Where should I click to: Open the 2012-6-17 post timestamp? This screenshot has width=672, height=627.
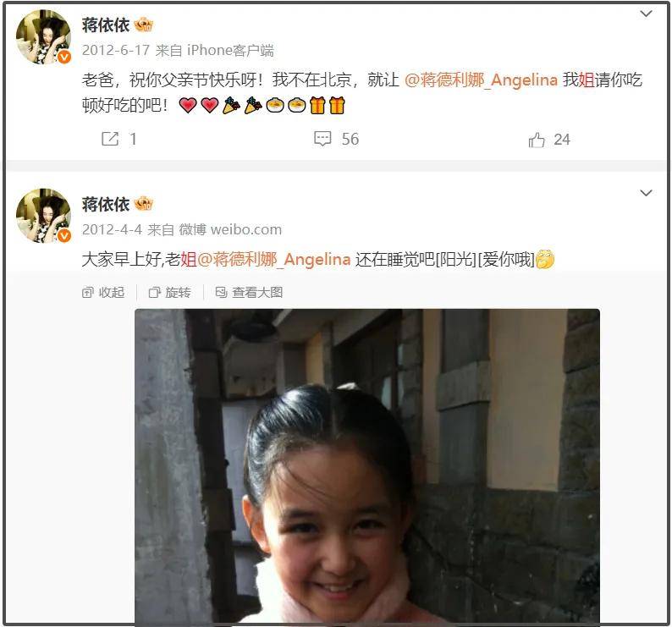(x=116, y=50)
